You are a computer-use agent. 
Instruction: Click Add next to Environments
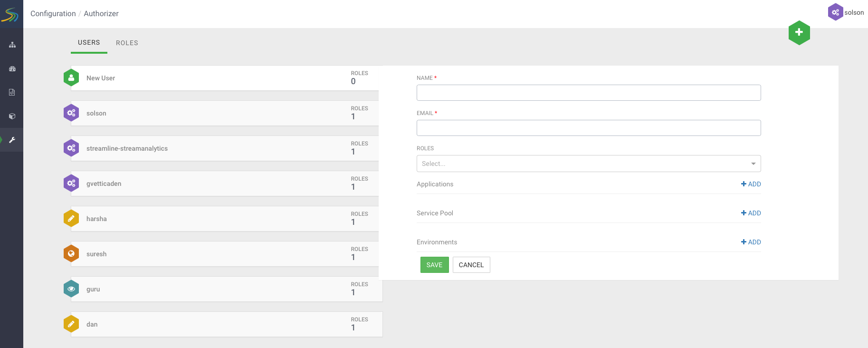click(x=751, y=242)
